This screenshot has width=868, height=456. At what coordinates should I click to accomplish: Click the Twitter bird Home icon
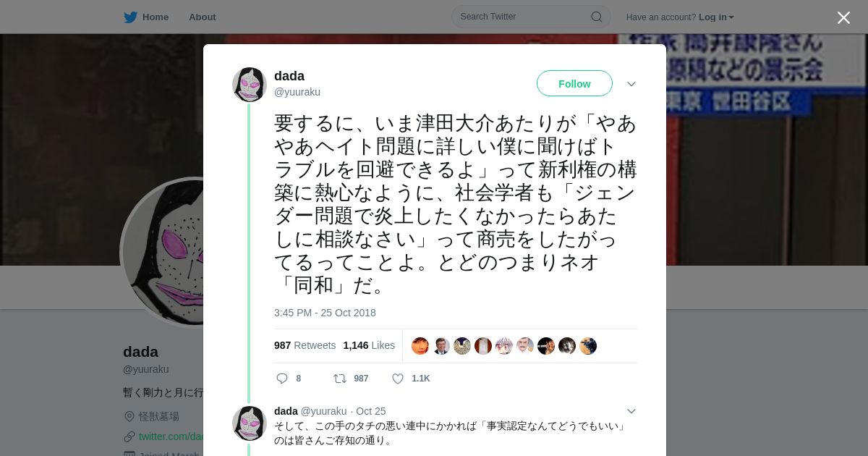pos(130,17)
